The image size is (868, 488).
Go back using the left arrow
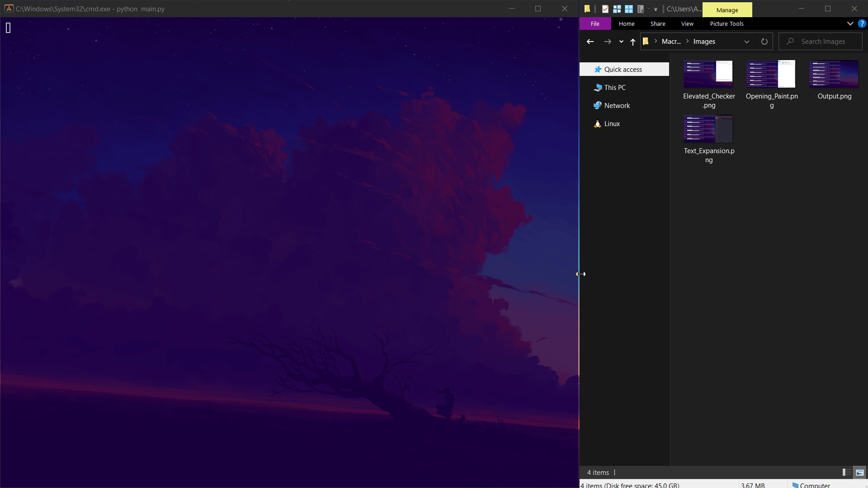pyautogui.click(x=590, y=42)
